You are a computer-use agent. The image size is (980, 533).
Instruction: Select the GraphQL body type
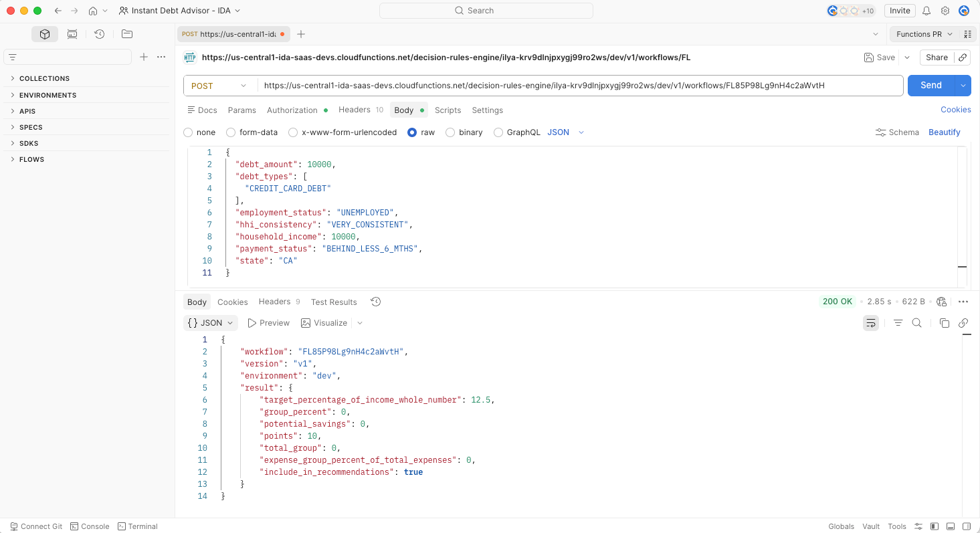point(498,132)
